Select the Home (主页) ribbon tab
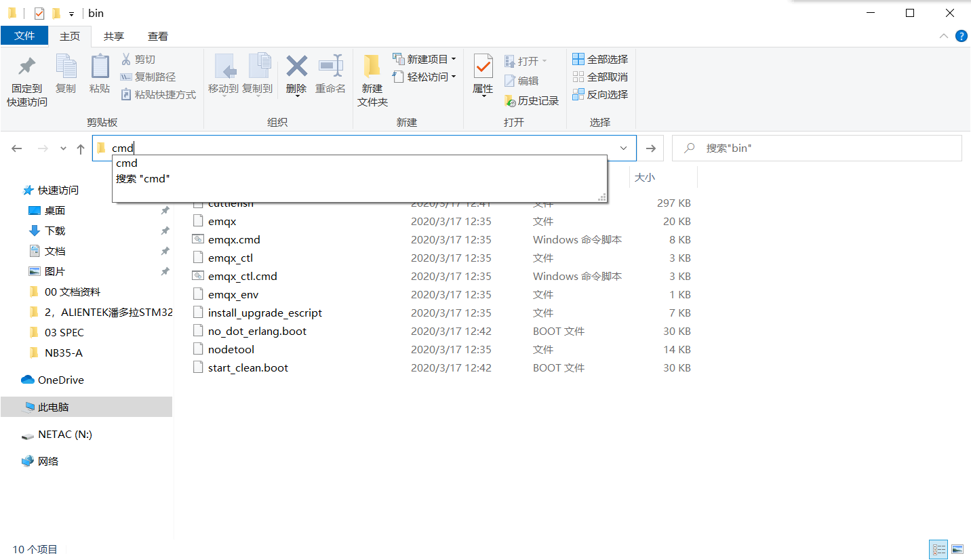 point(70,36)
